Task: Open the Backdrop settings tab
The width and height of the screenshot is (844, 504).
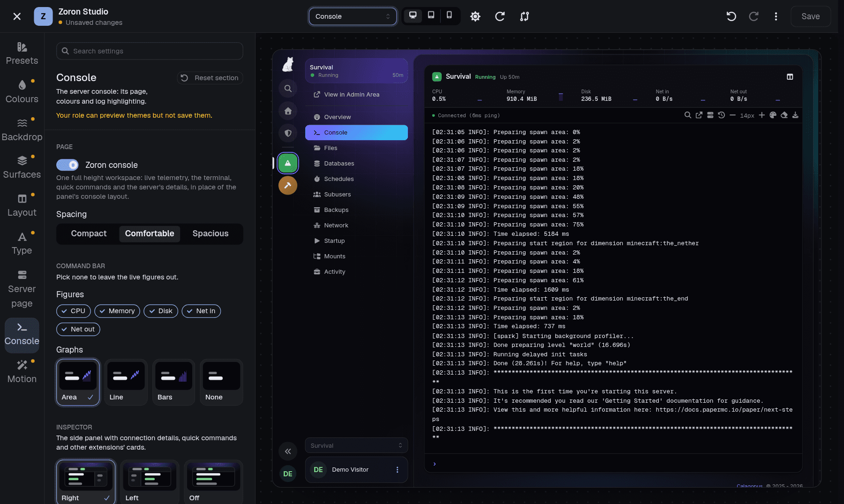Action: click(22, 129)
